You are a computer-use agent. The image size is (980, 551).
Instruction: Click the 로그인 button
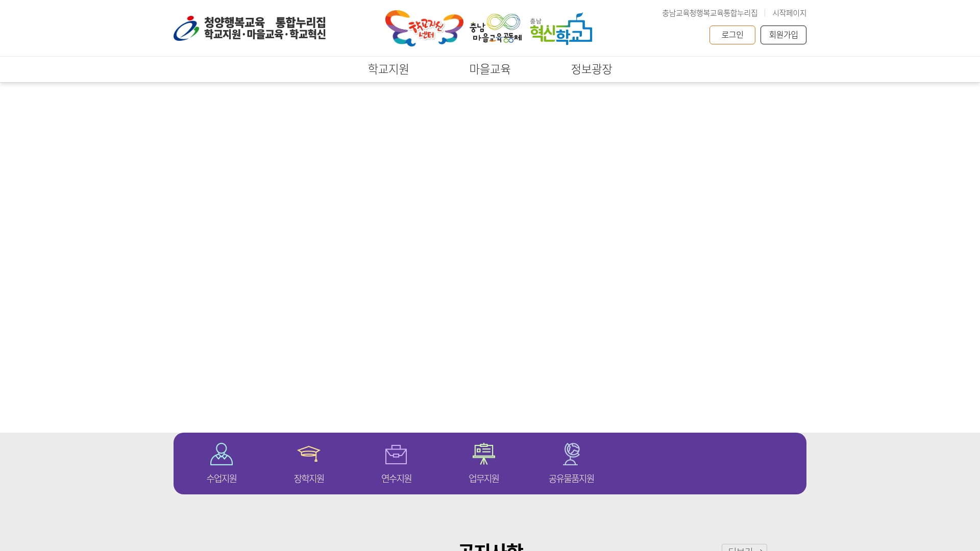click(732, 35)
